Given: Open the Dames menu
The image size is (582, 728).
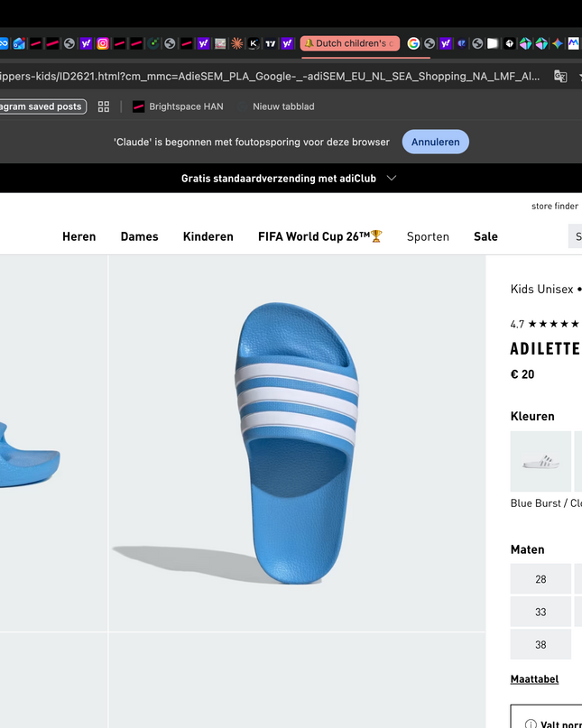Looking at the screenshot, I should tap(139, 236).
